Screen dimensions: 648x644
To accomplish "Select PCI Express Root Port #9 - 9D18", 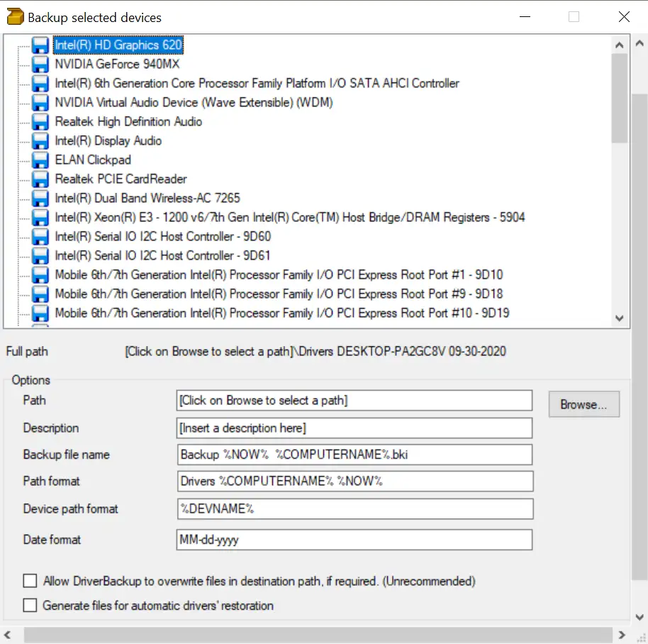I will click(x=279, y=294).
